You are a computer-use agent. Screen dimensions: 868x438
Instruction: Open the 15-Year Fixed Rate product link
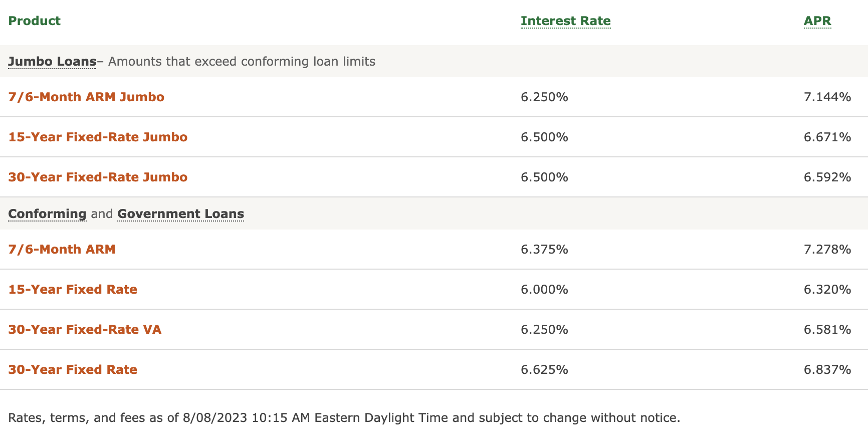(x=73, y=289)
